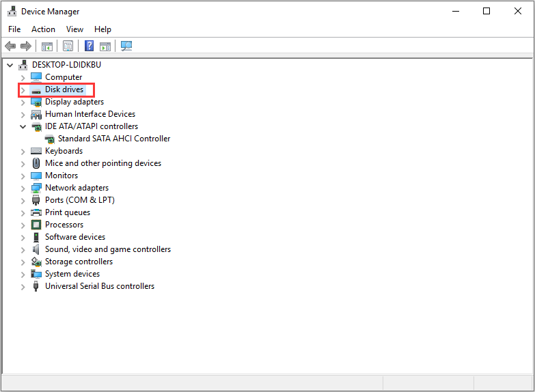Collapse the IDE ATA/ATAPI controllers node
The height and width of the screenshot is (392, 535).
(x=23, y=126)
